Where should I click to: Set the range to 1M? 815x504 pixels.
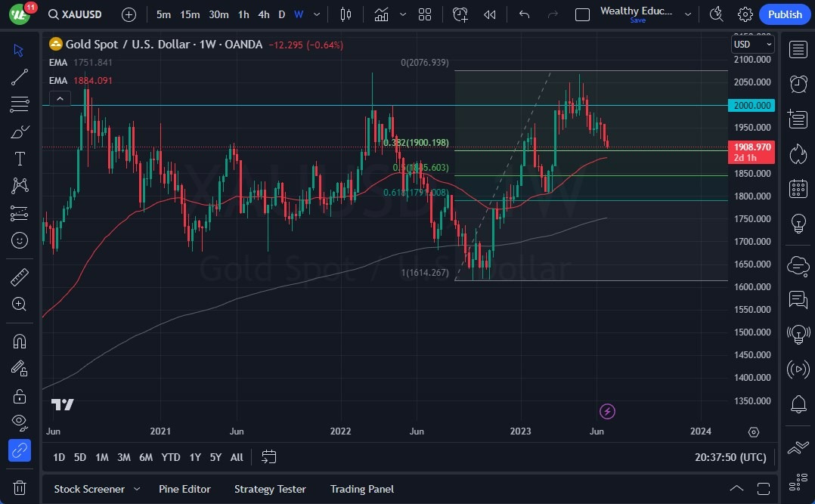pos(102,457)
